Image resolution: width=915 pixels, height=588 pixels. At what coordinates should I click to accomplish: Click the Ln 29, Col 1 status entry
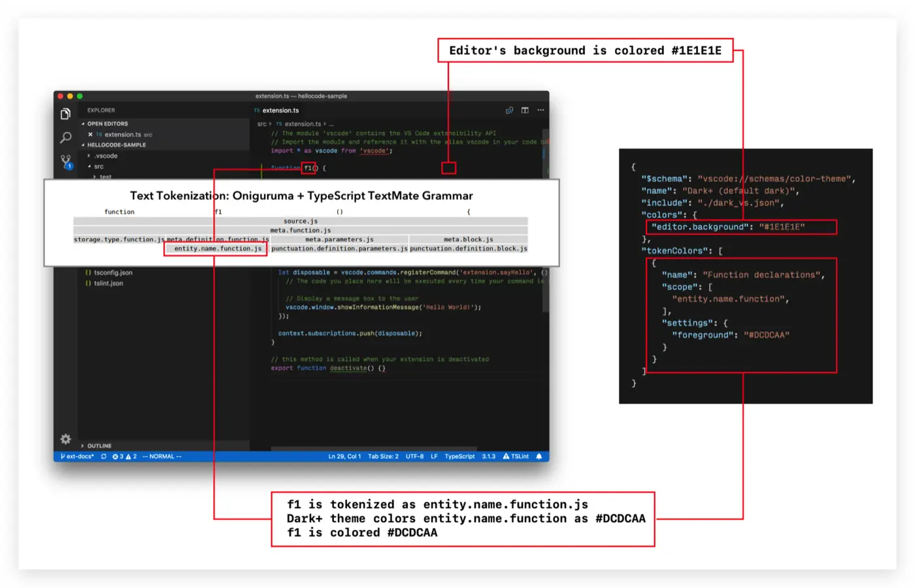(344, 457)
